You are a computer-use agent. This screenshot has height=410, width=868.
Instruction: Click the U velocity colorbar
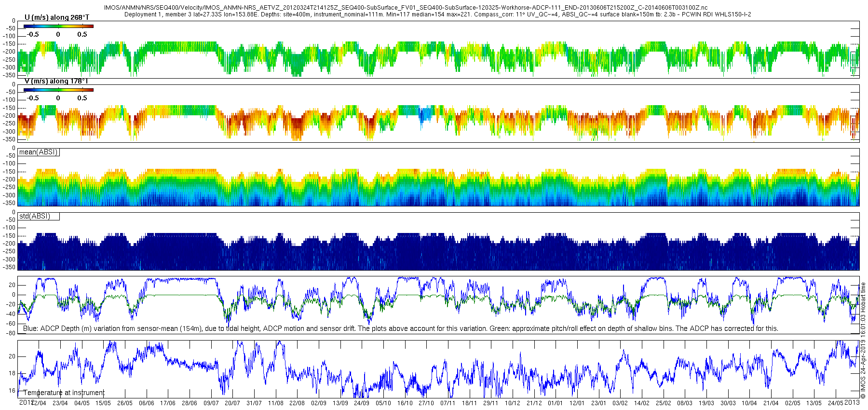click(58, 26)
